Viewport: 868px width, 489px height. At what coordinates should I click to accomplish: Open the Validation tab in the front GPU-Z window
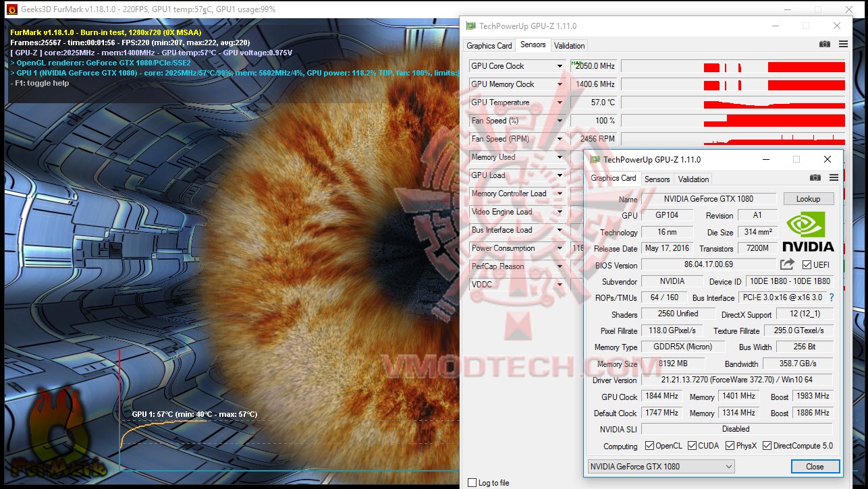[x=694, y=179]
